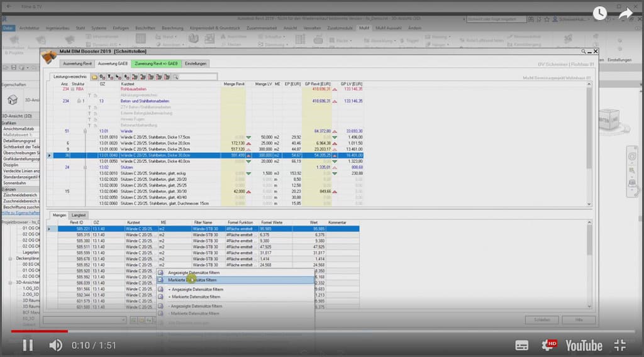
Task: Exit fullscreen using the bottom-right icon
Action: 620,344
